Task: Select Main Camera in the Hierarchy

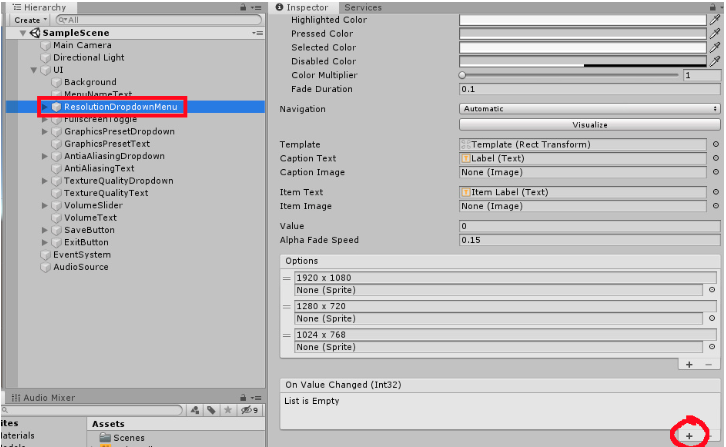Action: click(82, 45)
